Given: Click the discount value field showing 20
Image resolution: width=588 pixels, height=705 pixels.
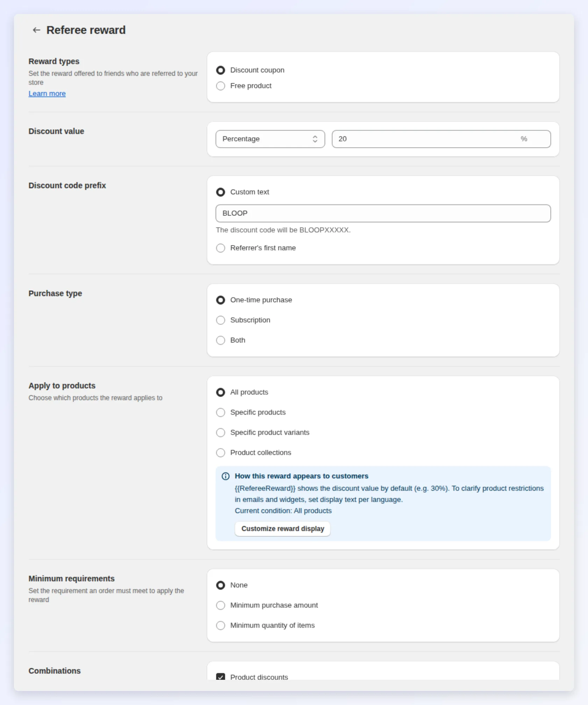Looking at the screenshot, I should (x=441, y=139).
